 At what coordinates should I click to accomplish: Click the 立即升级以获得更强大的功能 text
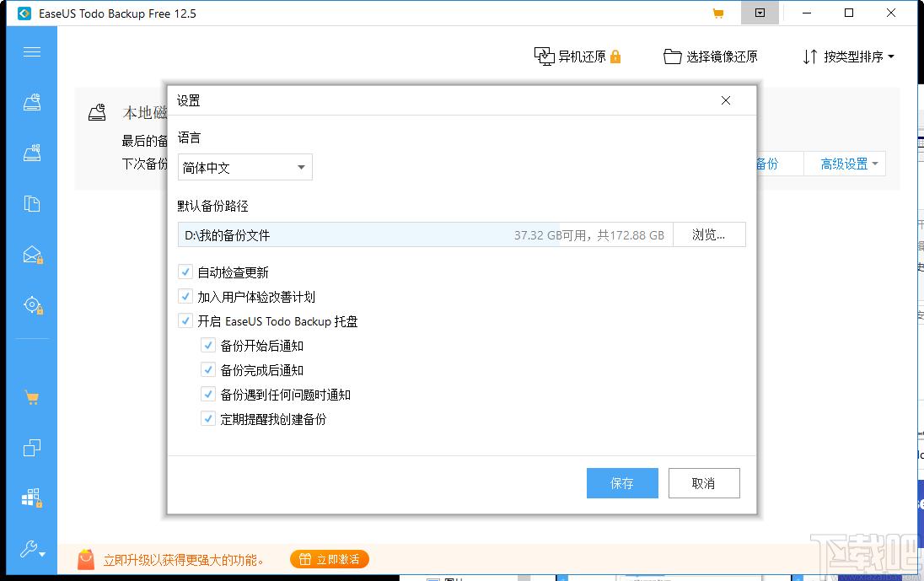(x=184, y=560)
